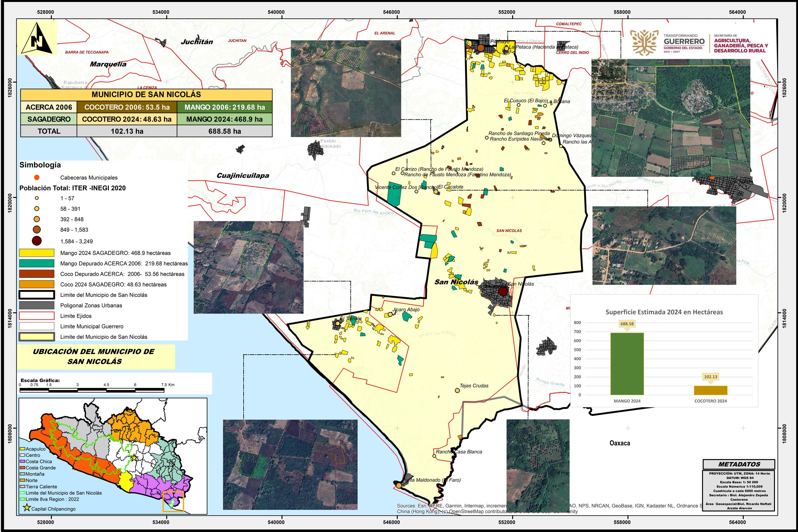The height and width of the screenshot is (532, 798).
Task: Click the Marquelia municipality label
Action: (x=108, y=64)
